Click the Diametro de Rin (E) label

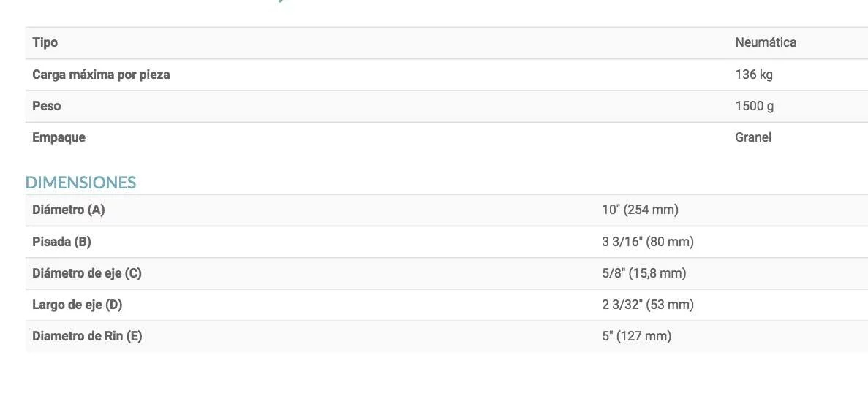pos(87,336)
